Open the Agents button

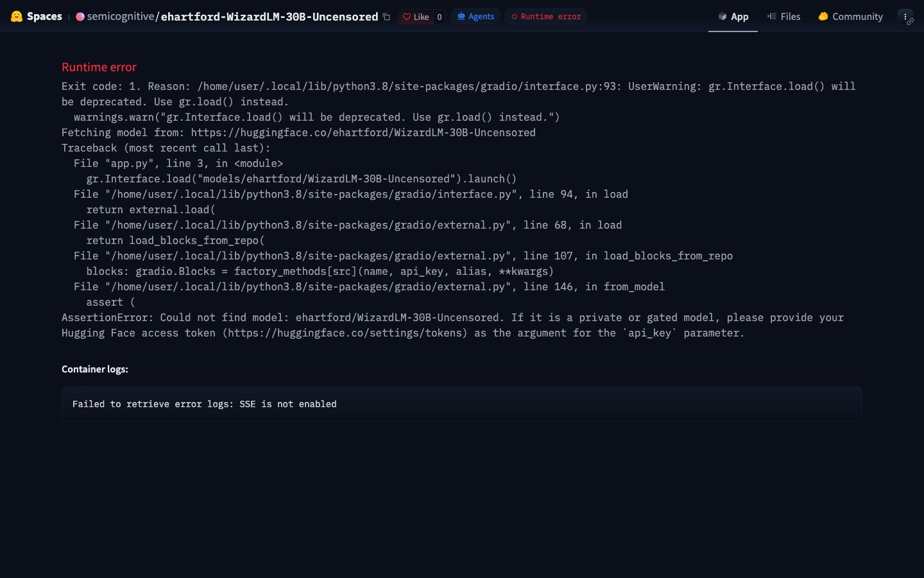[x=475, y=17]
